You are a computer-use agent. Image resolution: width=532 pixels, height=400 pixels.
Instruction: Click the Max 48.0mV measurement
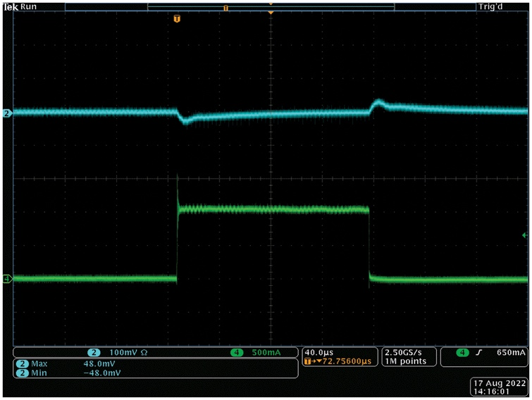pyautogui.click(x=66, y=364)
